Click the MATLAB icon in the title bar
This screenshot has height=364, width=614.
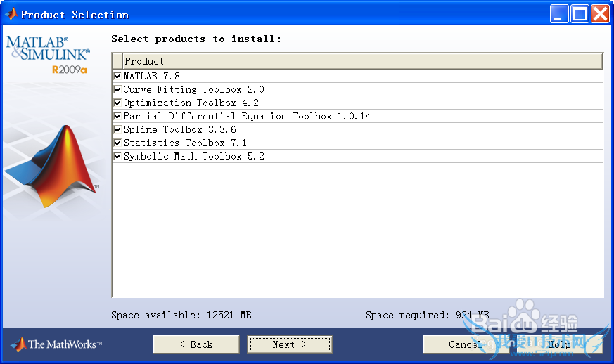click(11, 14)
